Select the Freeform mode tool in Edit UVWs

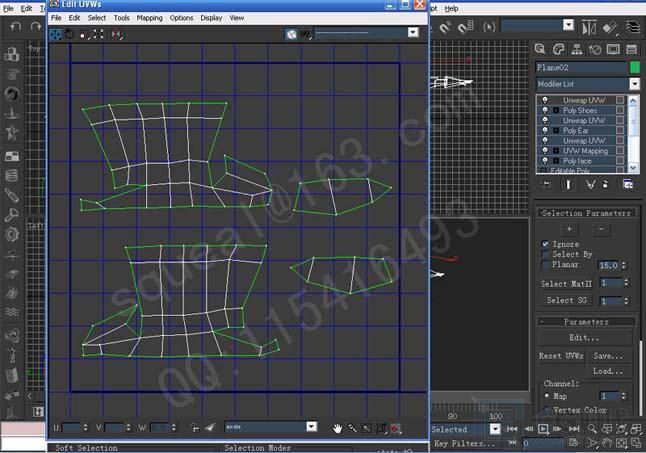click(x=98, y=34)
